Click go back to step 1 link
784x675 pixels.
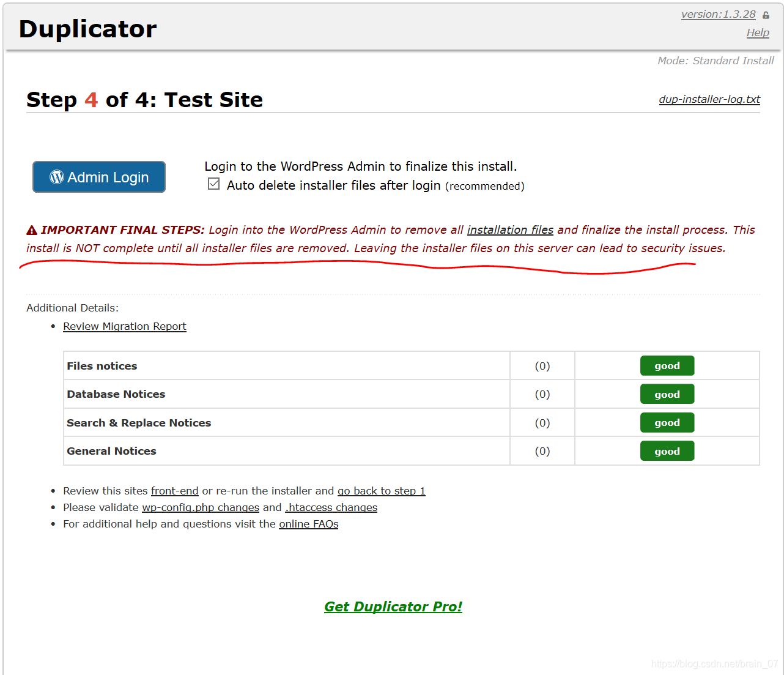coord(382,491)
